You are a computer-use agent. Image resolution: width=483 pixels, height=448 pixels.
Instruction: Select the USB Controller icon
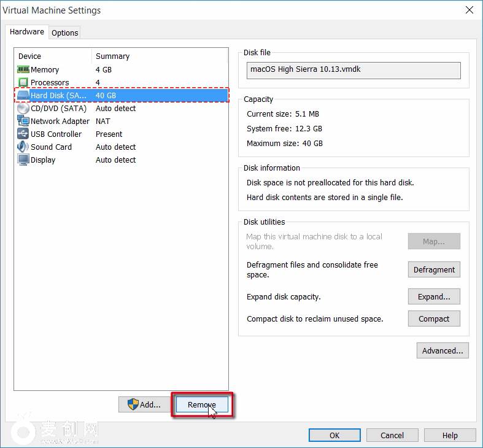(x=23, y=134)
